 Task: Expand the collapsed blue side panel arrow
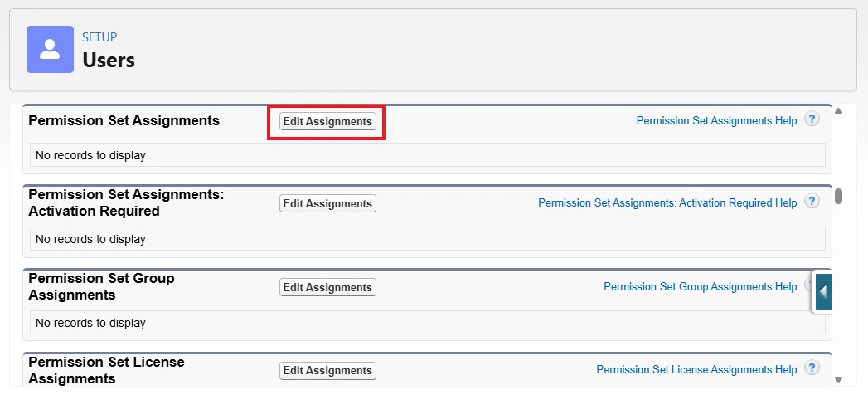click(x=824, y=291)
